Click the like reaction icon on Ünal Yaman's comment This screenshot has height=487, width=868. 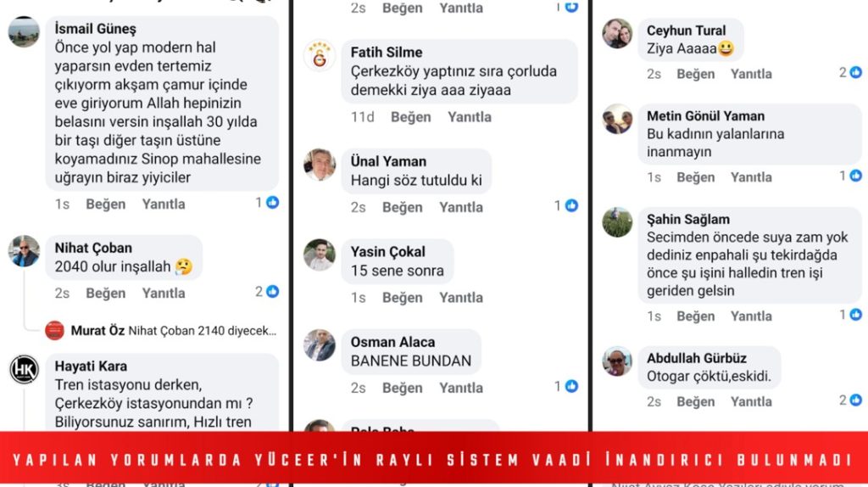click(x=572, y=206)
